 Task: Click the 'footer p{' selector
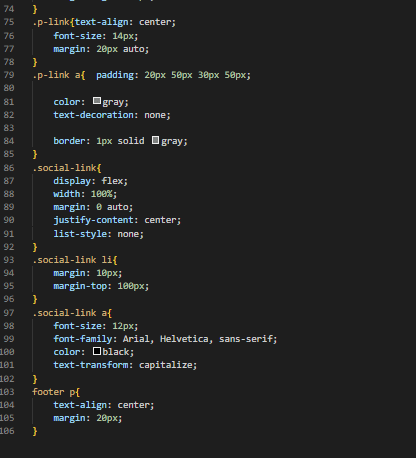pyautogui.click(x=56, y=392)
